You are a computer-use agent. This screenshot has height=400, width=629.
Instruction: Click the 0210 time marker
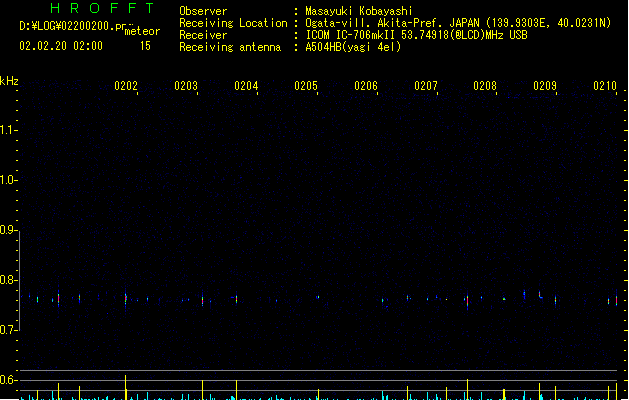click(605, 86)
